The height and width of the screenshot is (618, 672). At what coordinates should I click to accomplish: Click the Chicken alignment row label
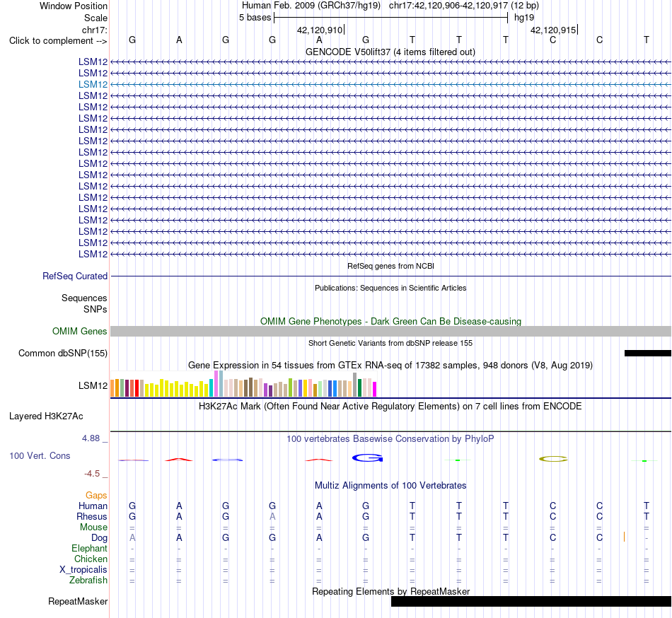click(x=91, y=559)
